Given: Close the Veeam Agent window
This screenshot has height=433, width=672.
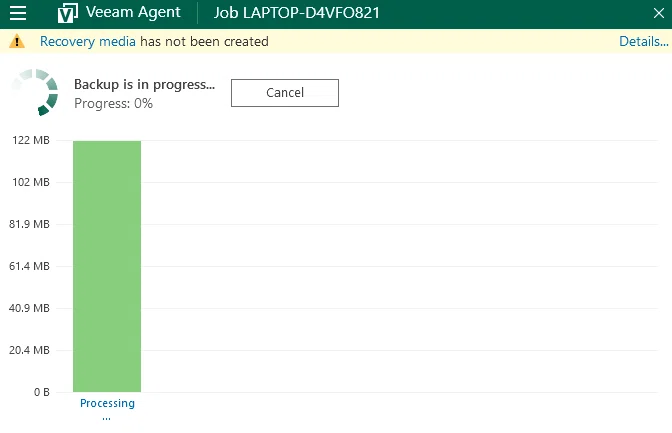Looking at the screenshot, I should [x=659, y=13].
